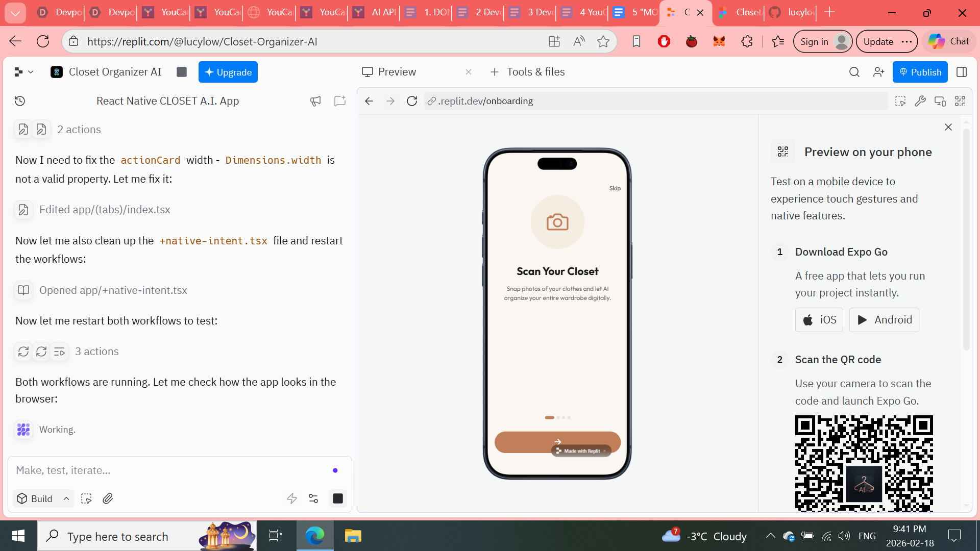Start a new chat via plus-bubble icon

pyautogui.click(x=340, y=101)
